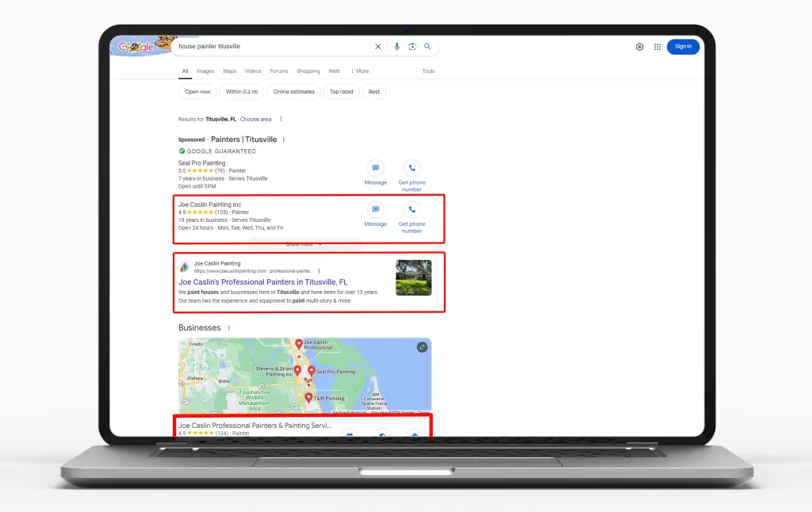Open the Tools options

428,71
